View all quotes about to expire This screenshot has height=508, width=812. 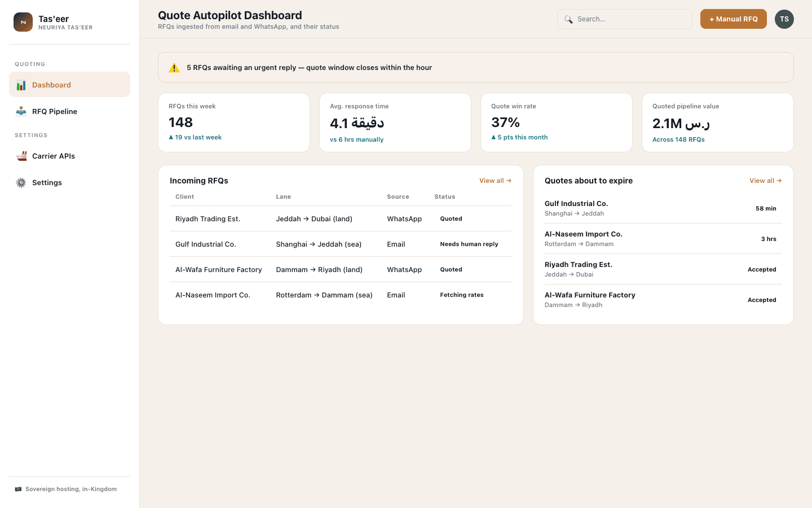(x=766, y=181)
